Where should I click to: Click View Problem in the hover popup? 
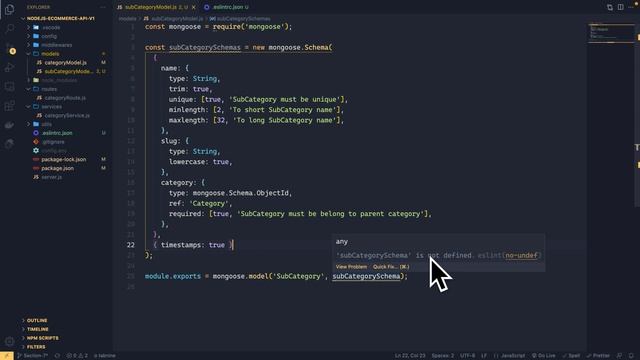(351, 267)
